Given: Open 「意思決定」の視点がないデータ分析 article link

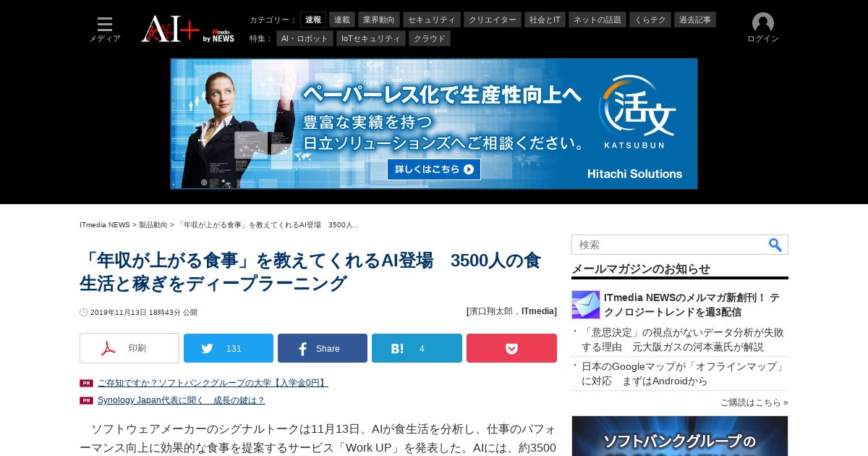Looking at the screenshot, I should tap(683, 339).
